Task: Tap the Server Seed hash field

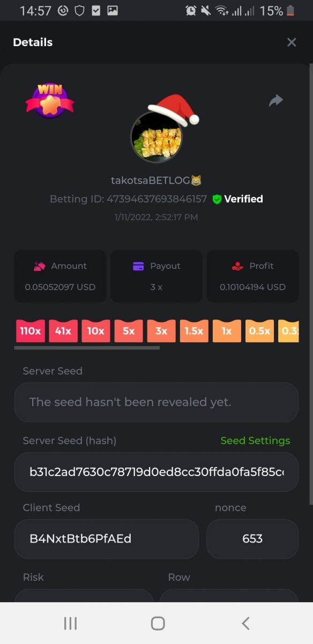Action: point(156,472)
